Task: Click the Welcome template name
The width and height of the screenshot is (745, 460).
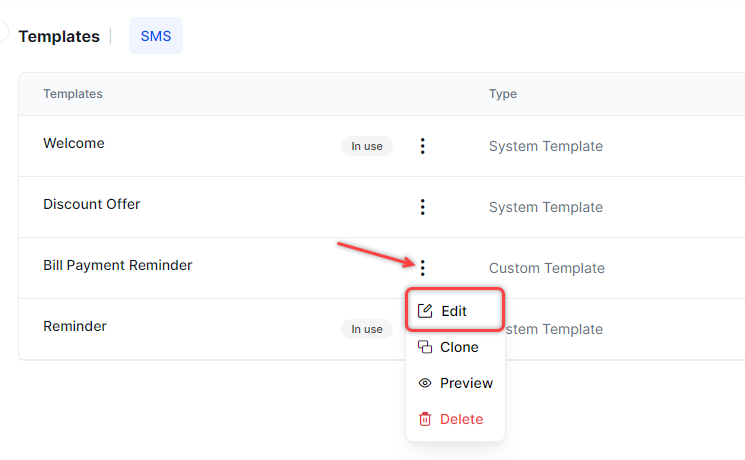Action: [74, 143]
